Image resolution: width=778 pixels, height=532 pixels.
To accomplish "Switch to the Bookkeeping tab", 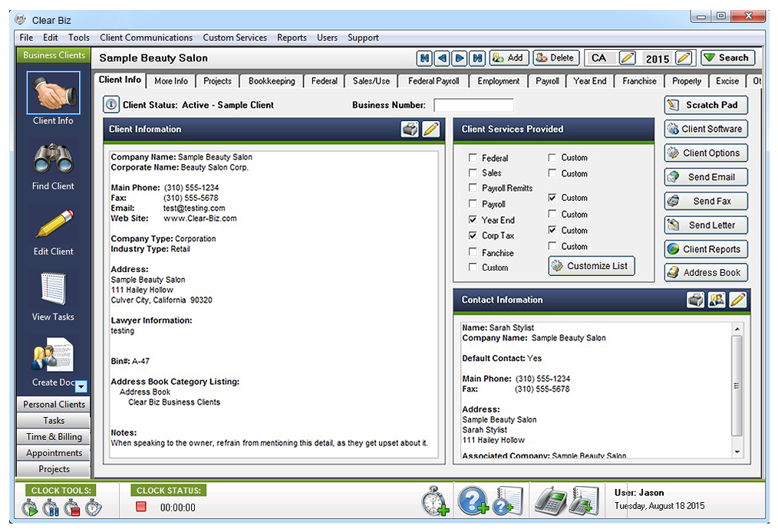I will (271, 80).
